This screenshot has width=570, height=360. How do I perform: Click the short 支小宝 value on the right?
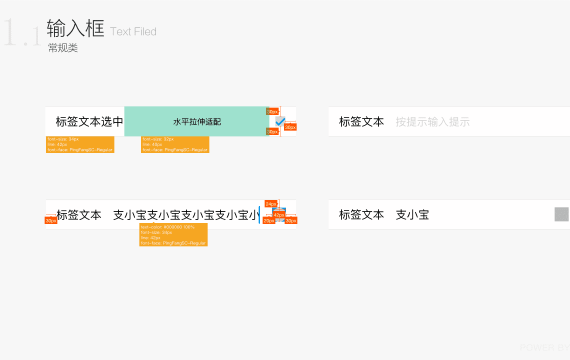click(x=412, y=215)
